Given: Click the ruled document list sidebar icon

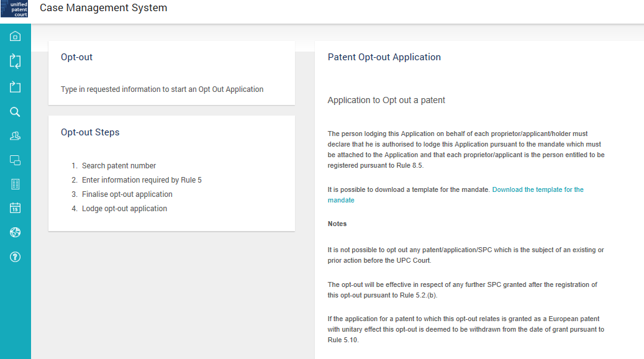Looking at the screenshot, I should pyautogui.click(x=16, y=184).
